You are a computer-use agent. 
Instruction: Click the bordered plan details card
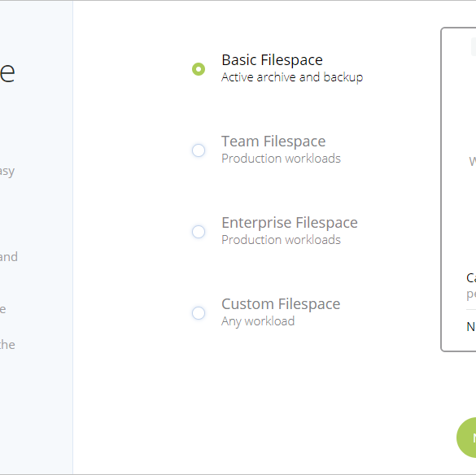(x=458, y=190)
